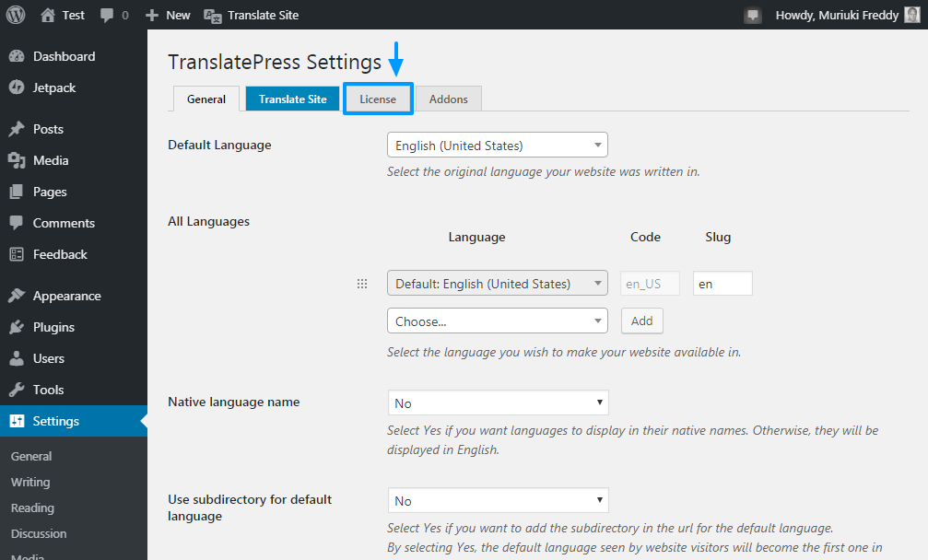
Task: Click Translate Site admin bar icon
Action: click(x=213, y=16)
